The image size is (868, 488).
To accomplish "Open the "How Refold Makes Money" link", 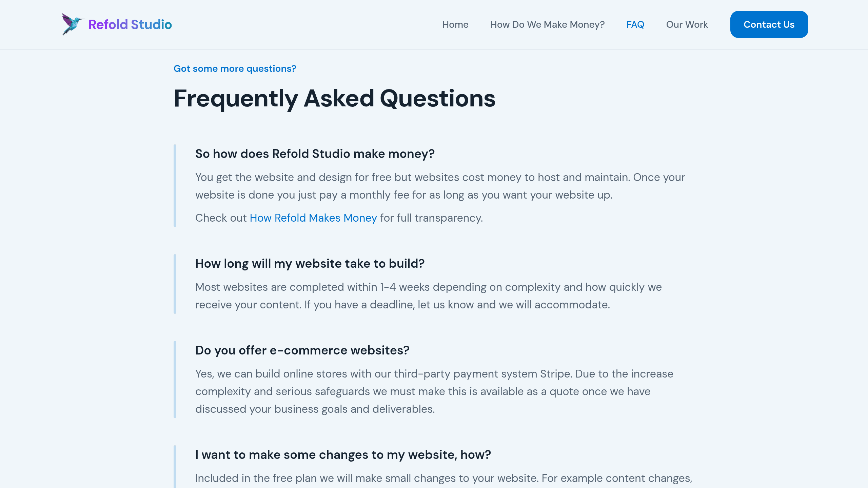I will click(x=313, y=218).
